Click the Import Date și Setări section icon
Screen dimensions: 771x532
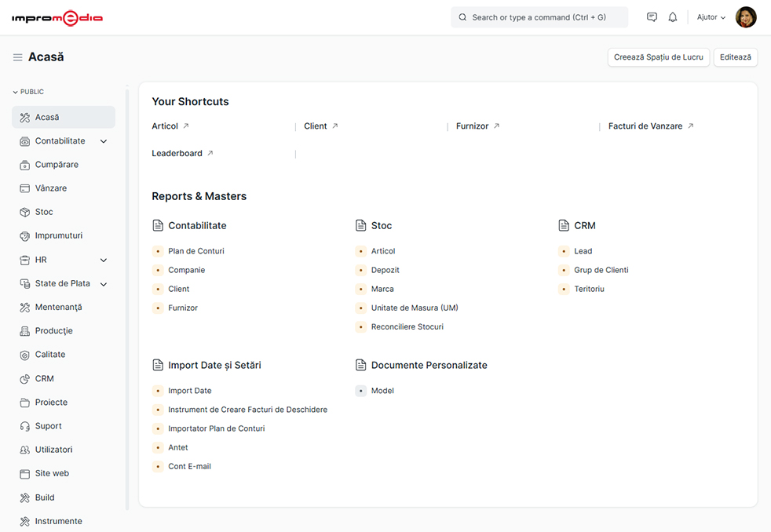[x=157, y=364]
